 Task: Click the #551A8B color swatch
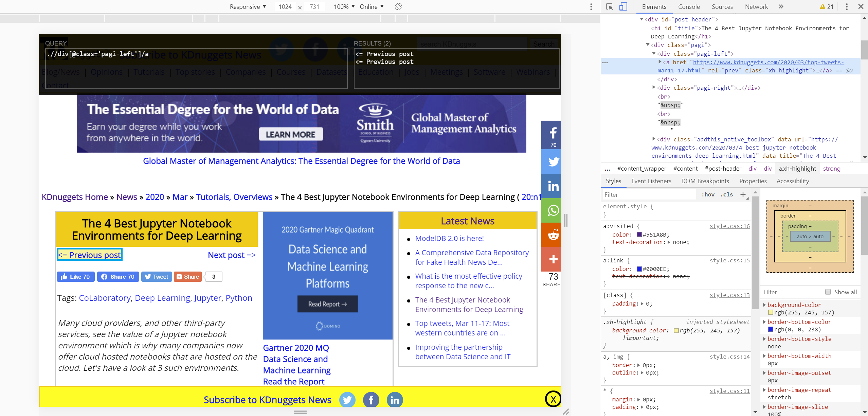click(639, 235)
